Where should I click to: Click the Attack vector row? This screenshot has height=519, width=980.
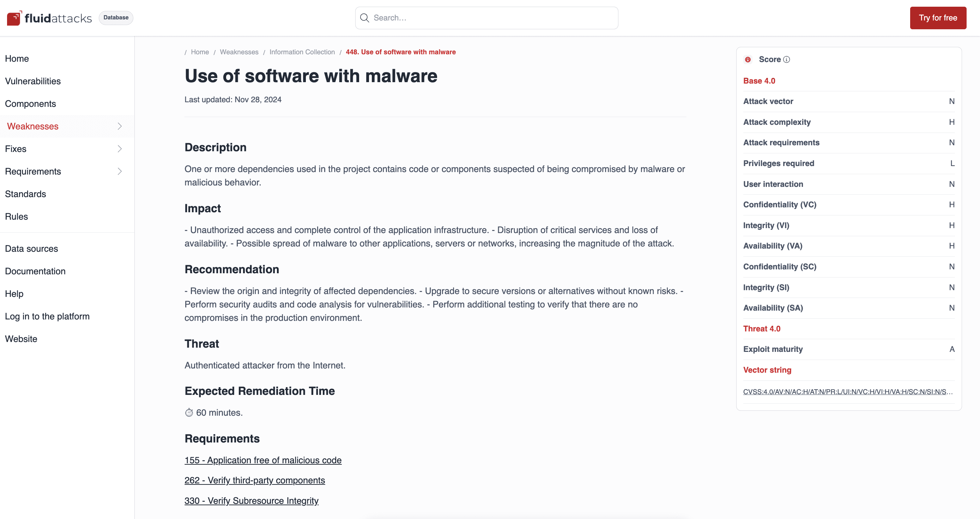pos(849,102)
